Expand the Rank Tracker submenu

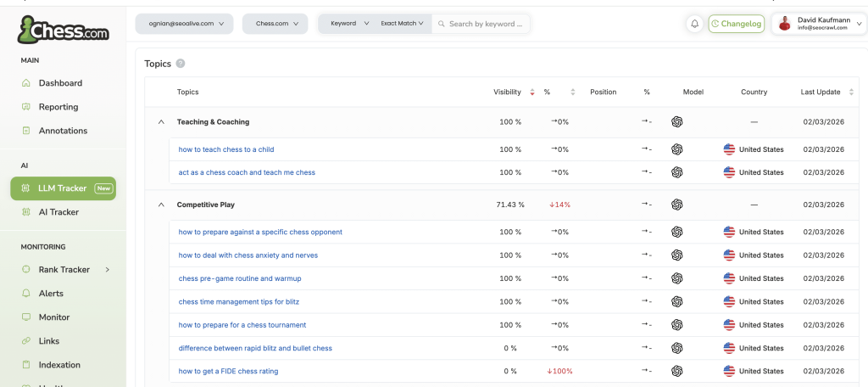(108, 270)
